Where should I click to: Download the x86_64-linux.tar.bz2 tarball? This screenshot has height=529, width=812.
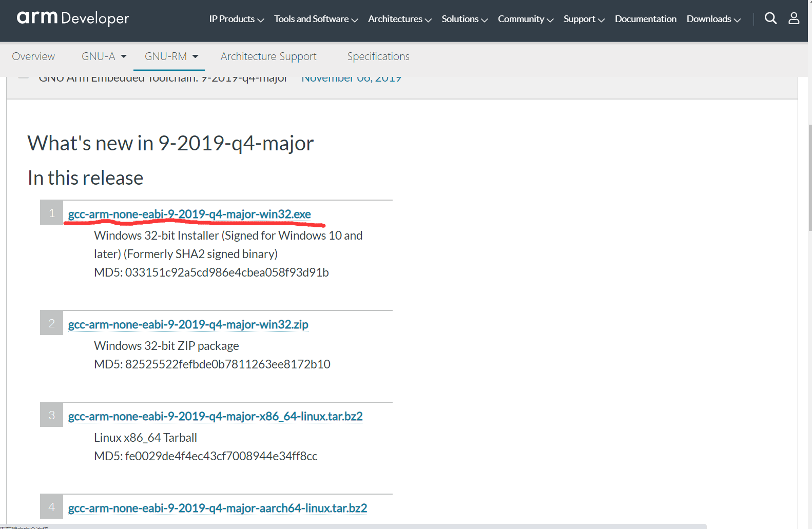(x=216, y=416)
